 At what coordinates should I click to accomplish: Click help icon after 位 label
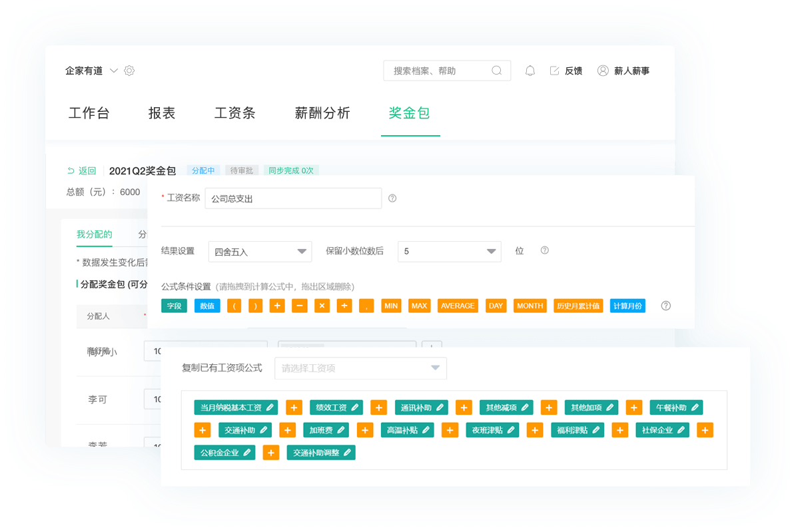pos(545,250)
